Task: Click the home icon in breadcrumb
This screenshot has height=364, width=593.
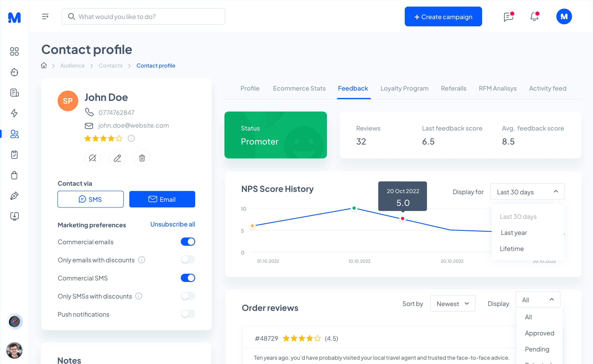Action: click(x=44, y=65)
